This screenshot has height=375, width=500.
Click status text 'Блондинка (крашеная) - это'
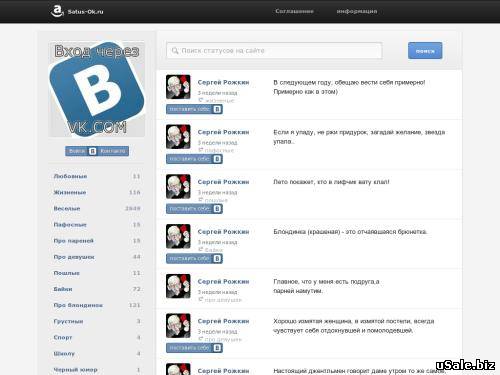point(350,232)
